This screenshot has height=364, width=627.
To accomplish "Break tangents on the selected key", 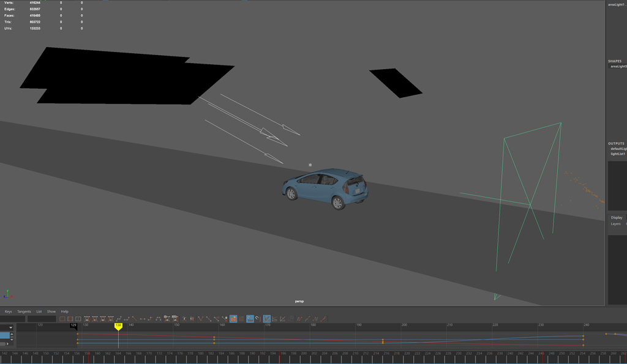I will [x=200, y=318].
